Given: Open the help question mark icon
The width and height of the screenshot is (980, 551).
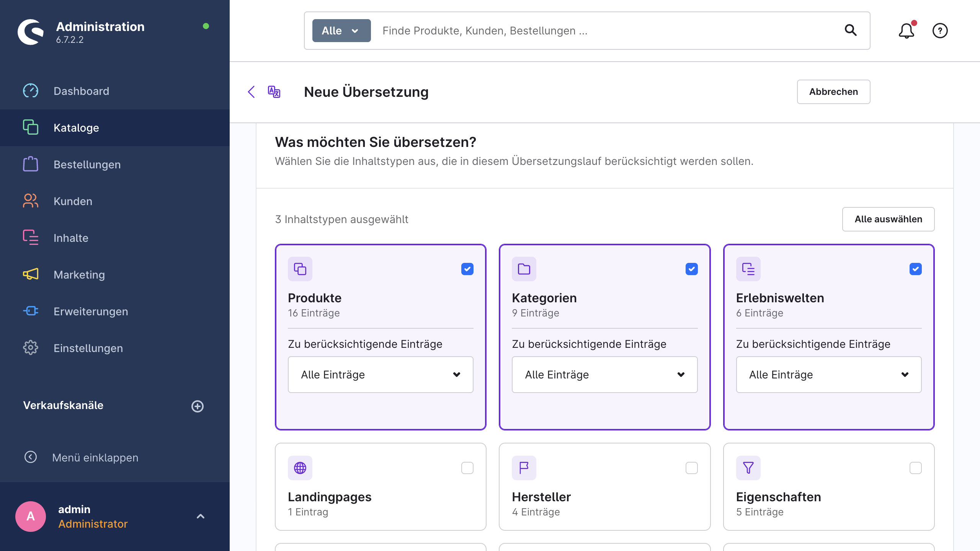Looking at the screenshot, I should (940, 31).
